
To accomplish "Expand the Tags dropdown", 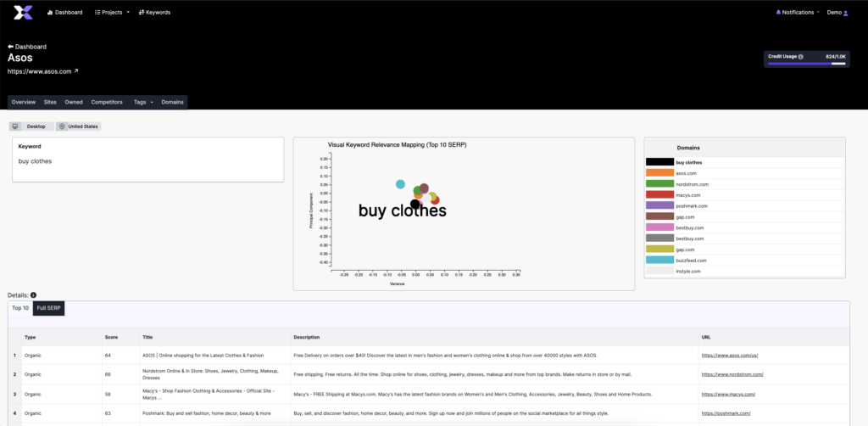I will (x=143, y=103).
